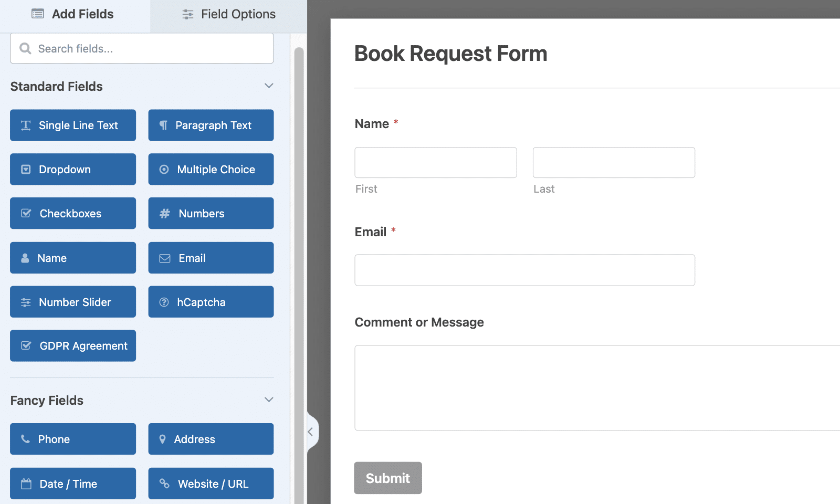
Task: Add a GDPR Agreement field
Action: pos(72,345)
